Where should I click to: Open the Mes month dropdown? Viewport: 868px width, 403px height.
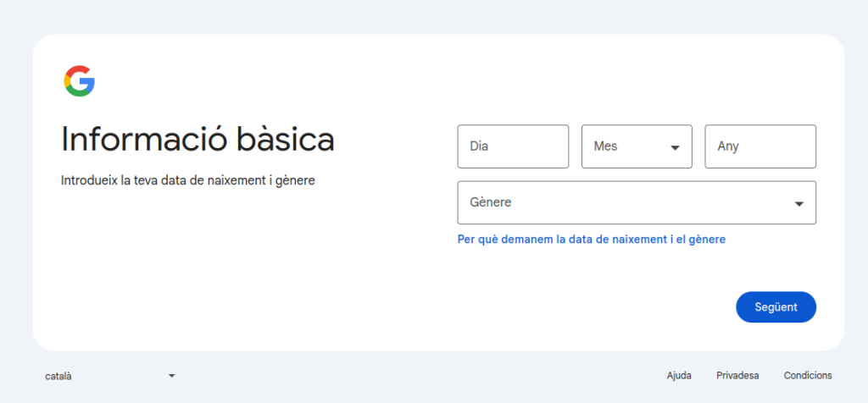click(x=636, y=146)
